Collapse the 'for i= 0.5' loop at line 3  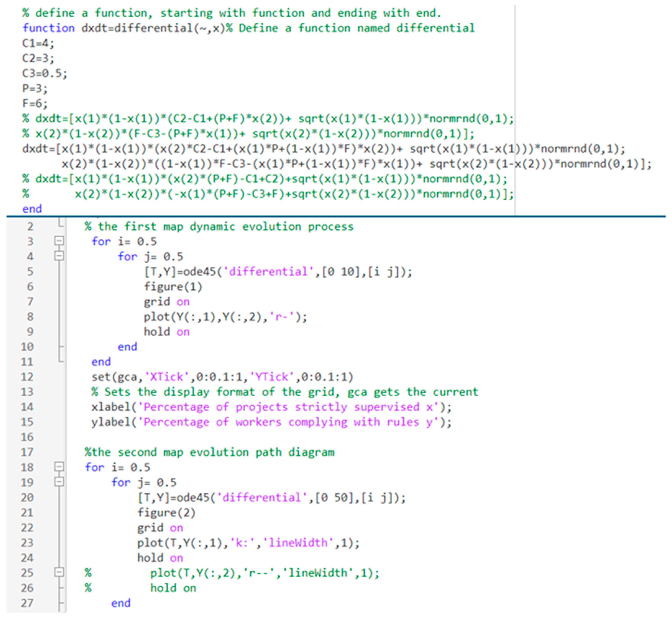pos(59,241)
